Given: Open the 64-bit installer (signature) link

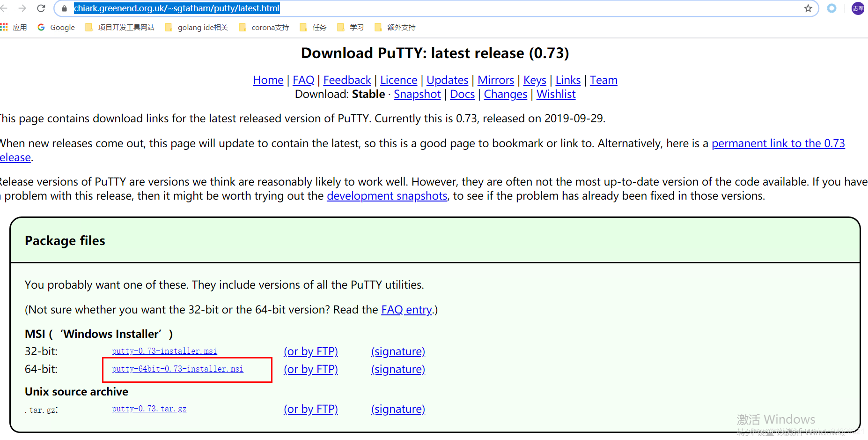Looking at the screenshot, I should (x=398, y=369).
